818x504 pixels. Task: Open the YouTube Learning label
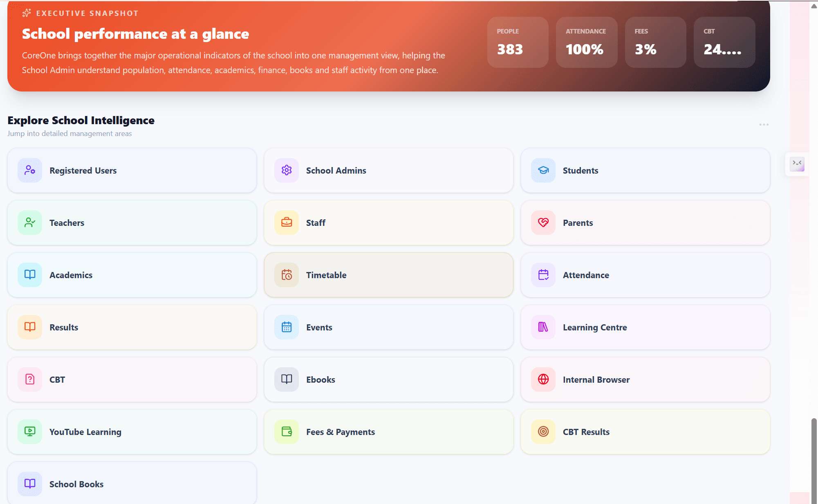coord(85,432)
